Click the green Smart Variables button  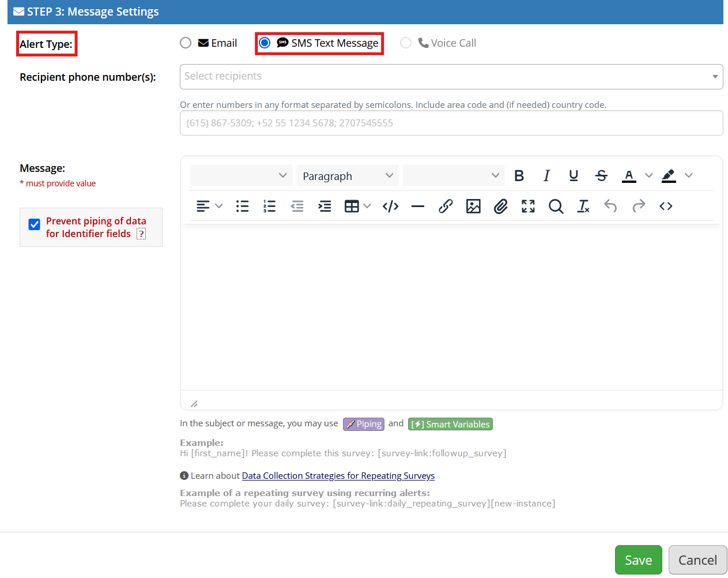pyautogui.click(x=450, y=424)
